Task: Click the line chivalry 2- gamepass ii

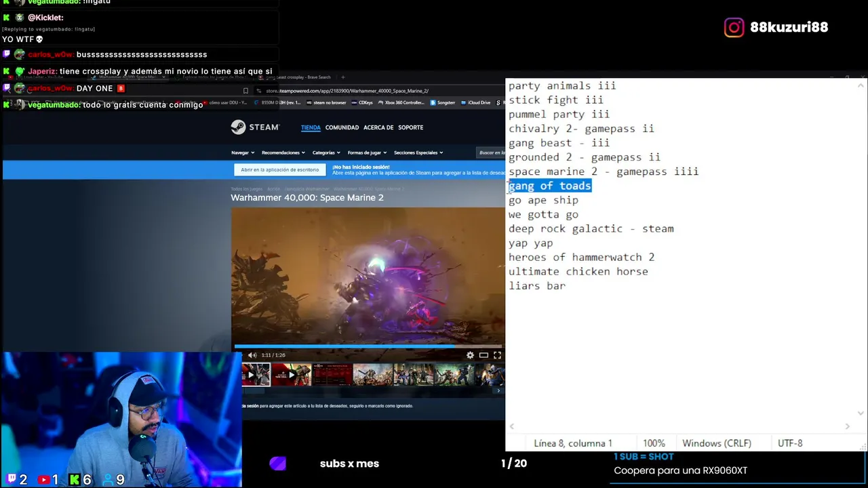Action: [581, 129]
